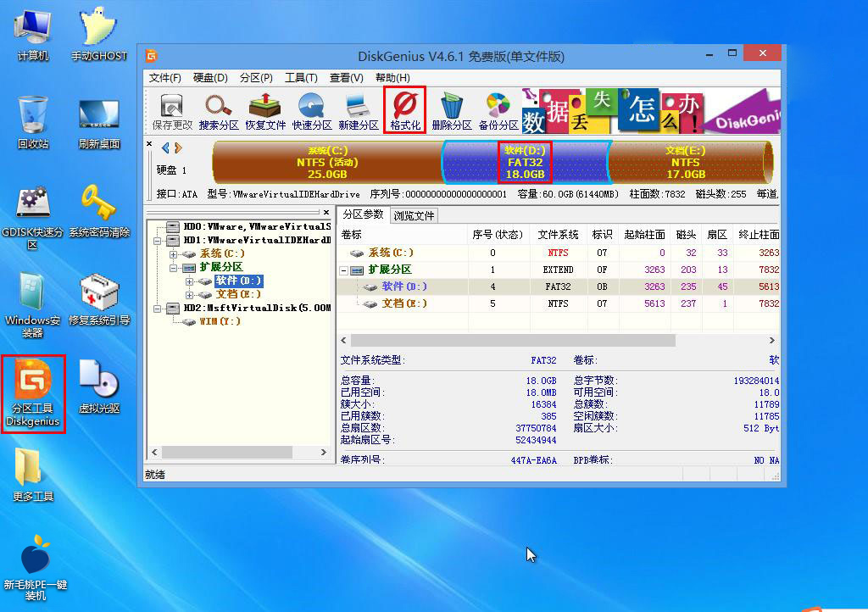Select 软件(D:) FAT32 partition on disk map

[526, 162]
